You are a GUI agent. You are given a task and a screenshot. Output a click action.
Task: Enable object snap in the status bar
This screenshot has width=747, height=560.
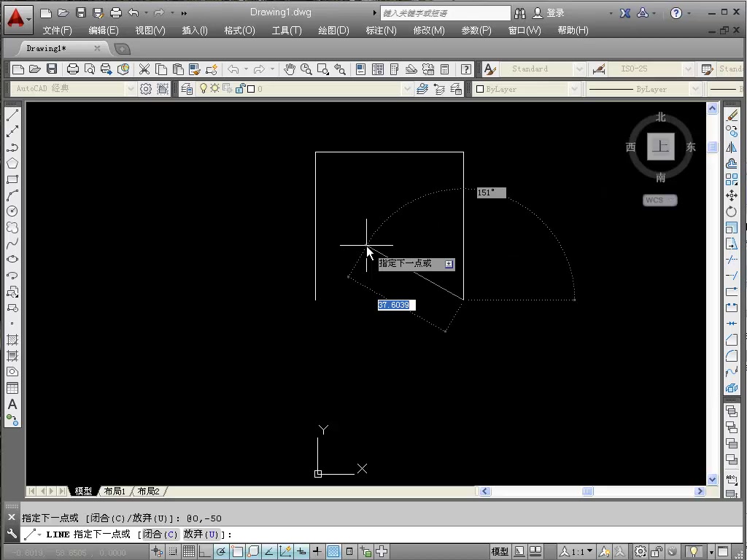(237, 551)
